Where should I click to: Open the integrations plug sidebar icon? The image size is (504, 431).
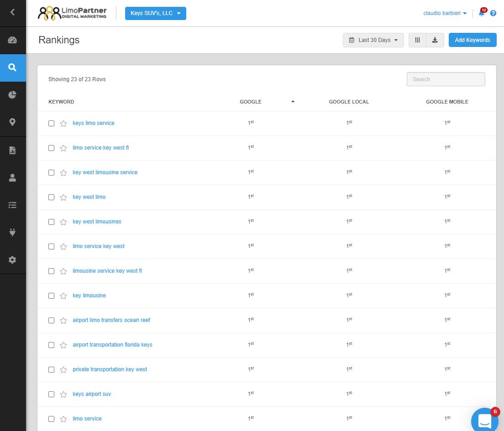(x=12, y=232)
